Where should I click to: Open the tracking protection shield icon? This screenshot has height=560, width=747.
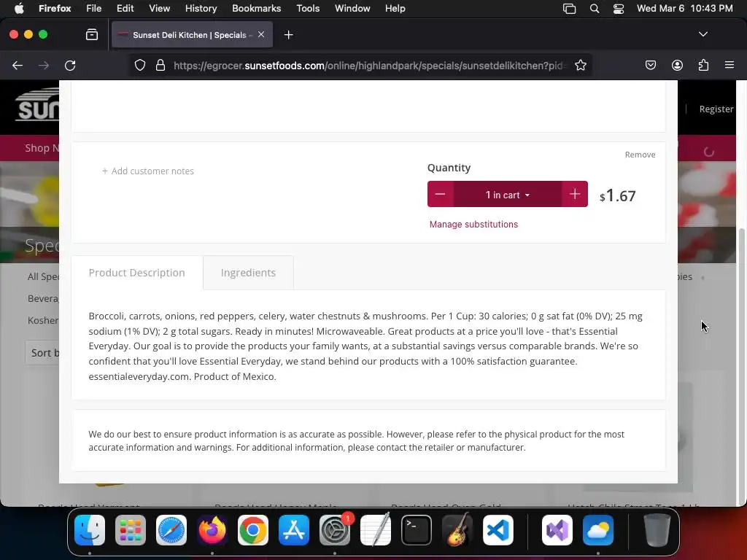point(139,65)
